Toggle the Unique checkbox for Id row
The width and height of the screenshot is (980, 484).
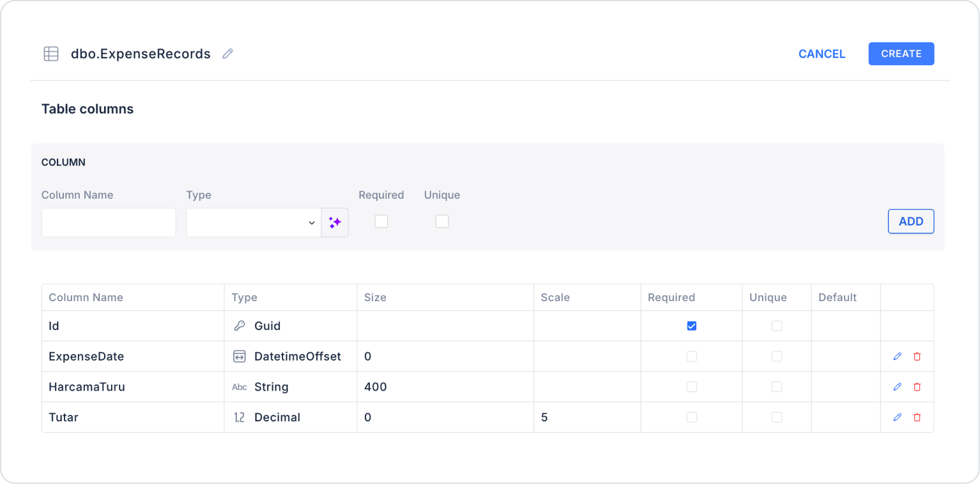[777, 326]
